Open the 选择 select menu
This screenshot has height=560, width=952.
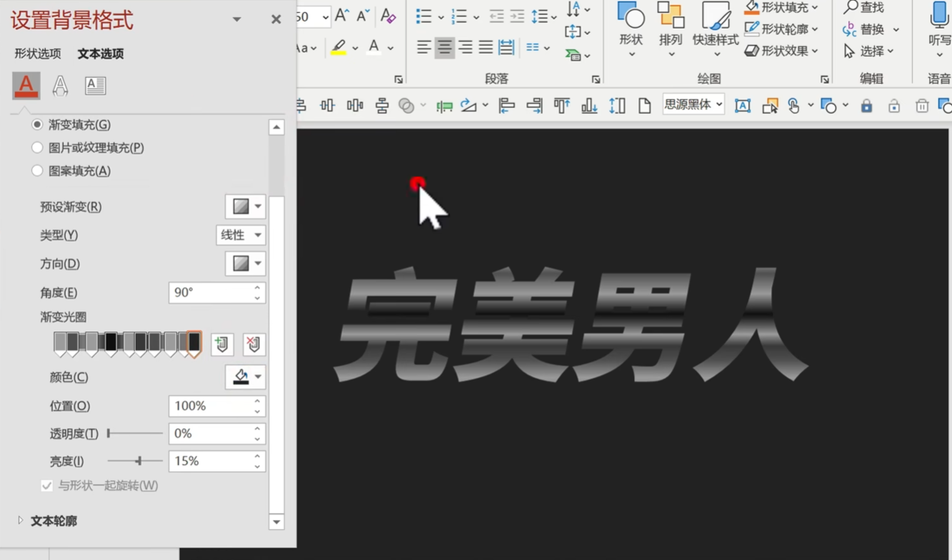(869, 51)
